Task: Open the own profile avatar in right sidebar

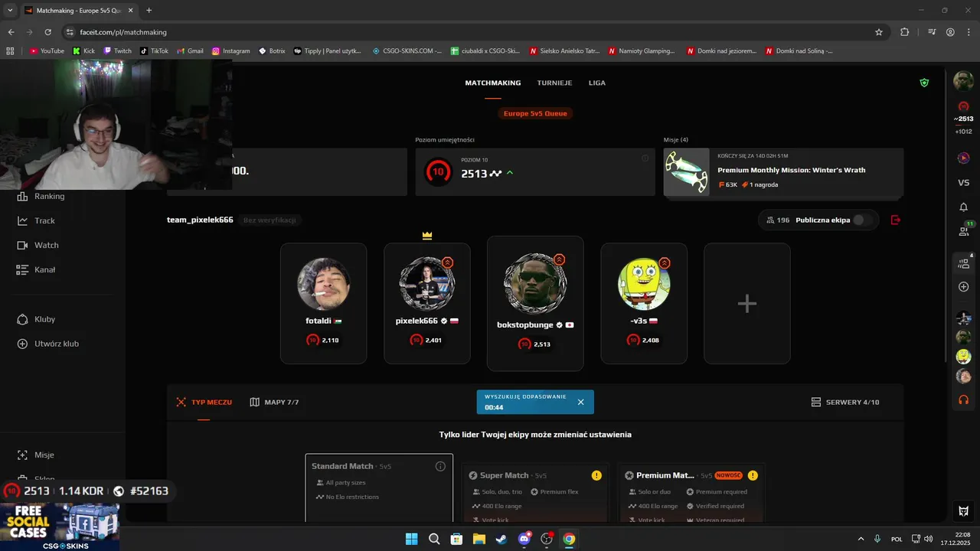Action: 963,80
